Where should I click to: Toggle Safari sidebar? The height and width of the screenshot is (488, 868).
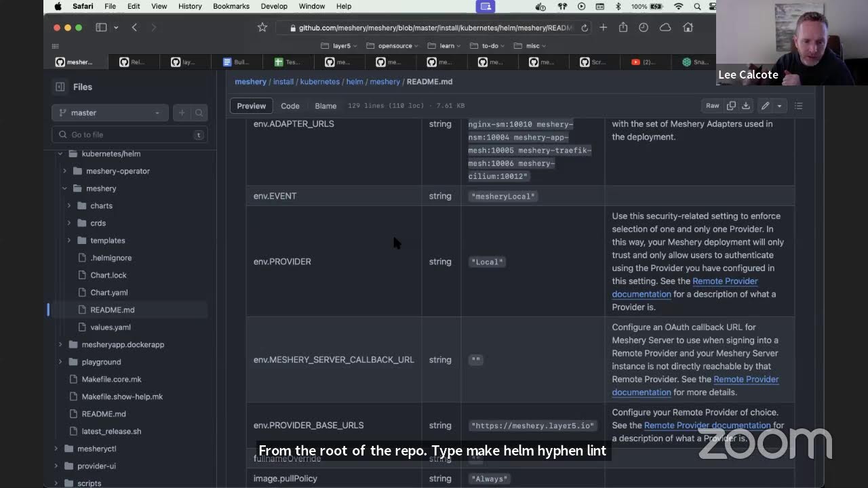tap(101, 27)
